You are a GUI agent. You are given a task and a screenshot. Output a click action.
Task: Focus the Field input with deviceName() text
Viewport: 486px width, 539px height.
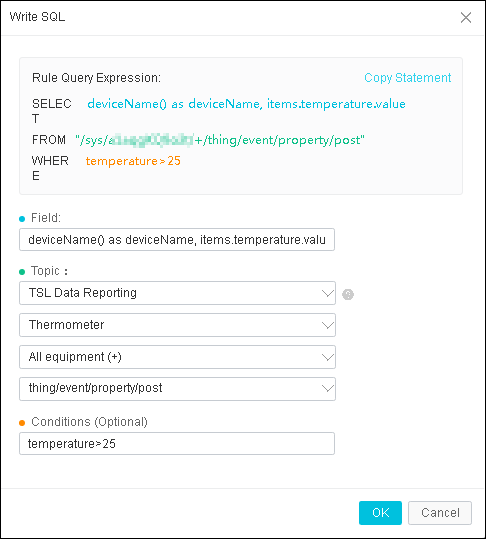click(x=177, y=240)
